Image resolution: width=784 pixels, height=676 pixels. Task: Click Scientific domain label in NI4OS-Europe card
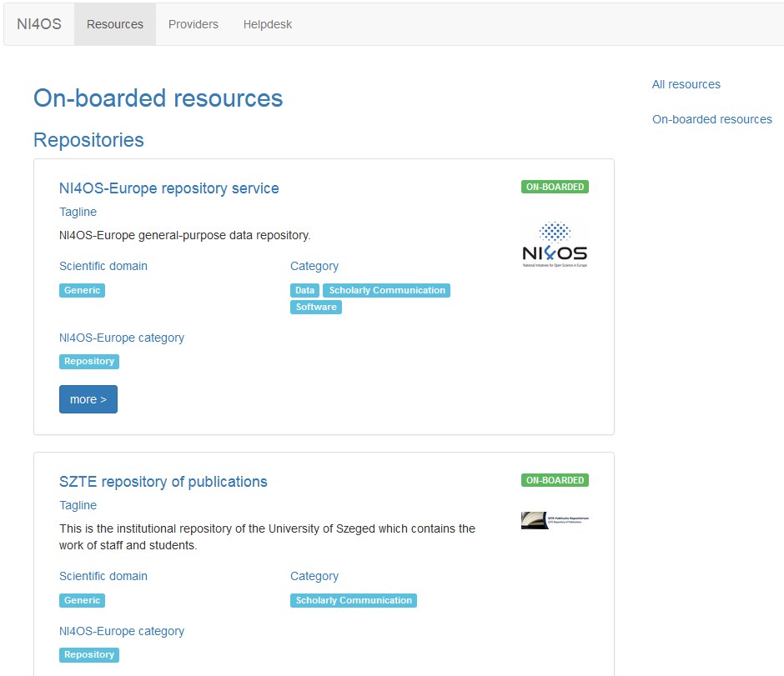[x=103, y=266]
